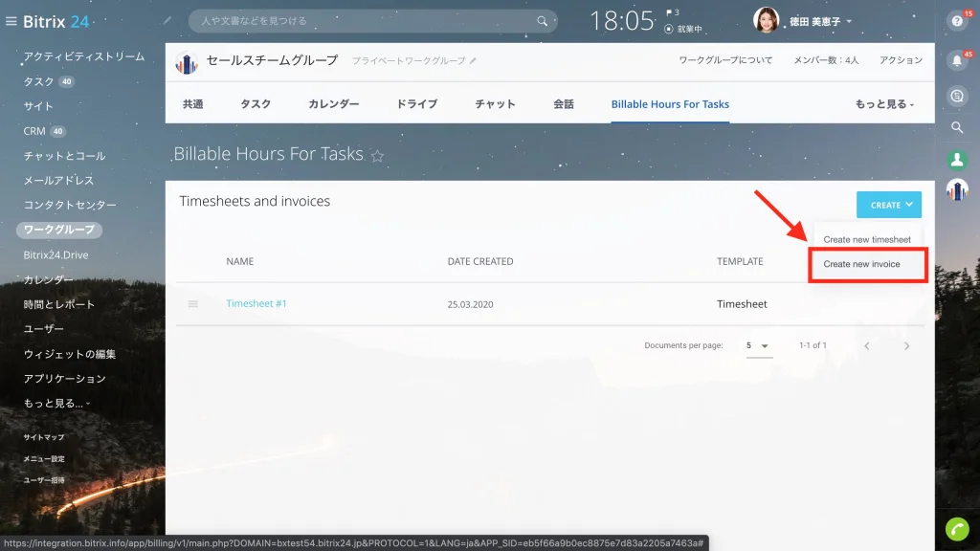Screen dimensions: 980x551
Task: Switch to 共通 tab
Action: 192,104
